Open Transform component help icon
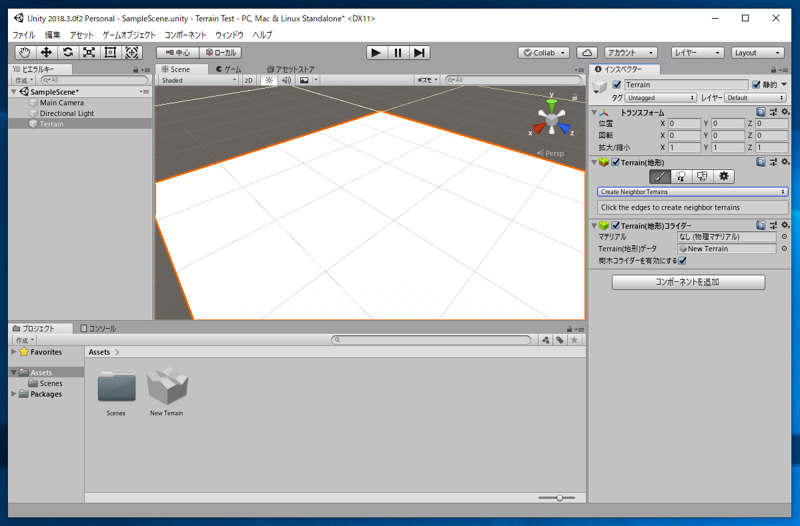 pyautogui.click(x=761, y=112)
